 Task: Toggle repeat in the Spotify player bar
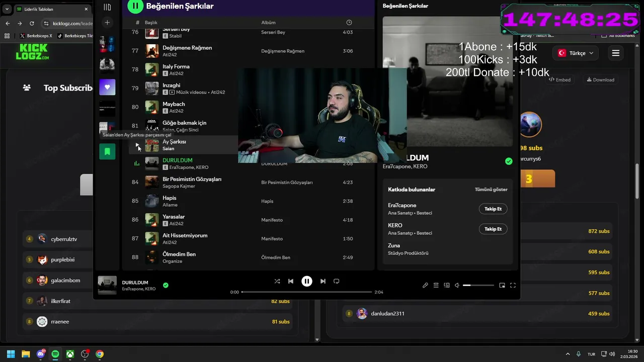[337, 281]
